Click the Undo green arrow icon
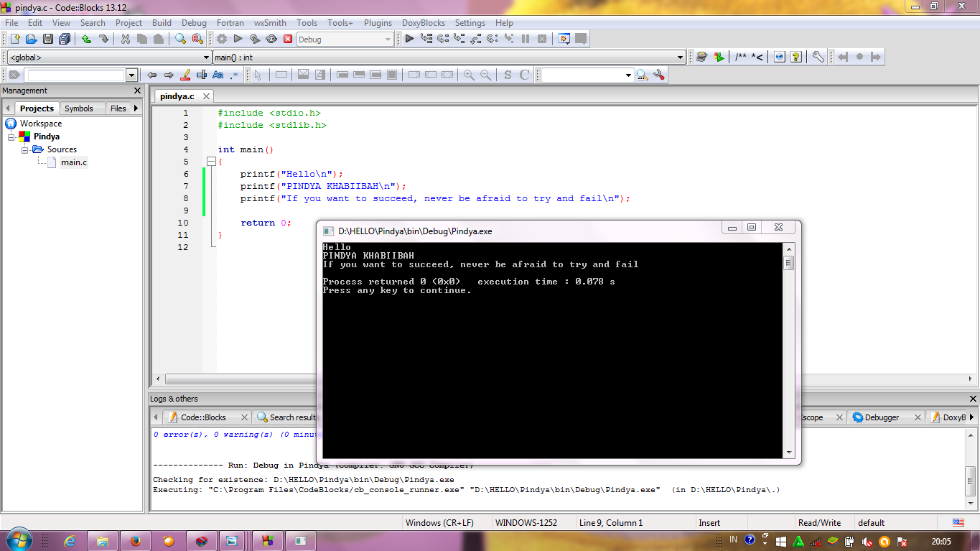Screen dimensions: 980x551 [86, 39]
